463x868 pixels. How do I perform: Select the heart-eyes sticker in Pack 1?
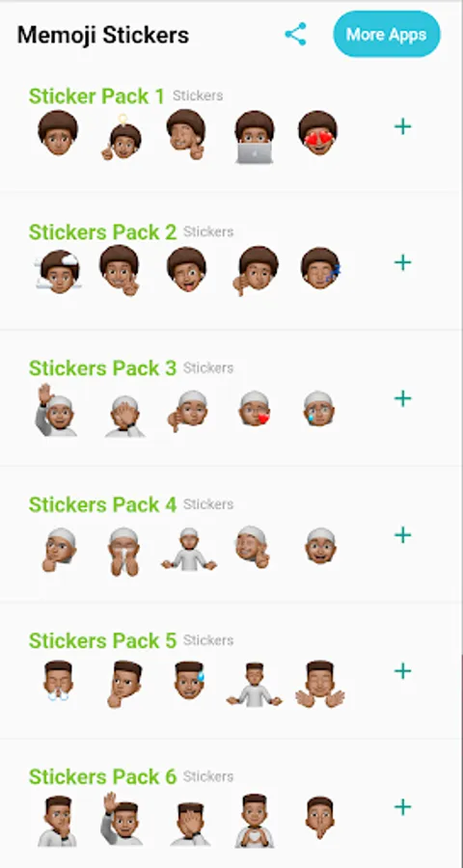[x=318, y=133]
